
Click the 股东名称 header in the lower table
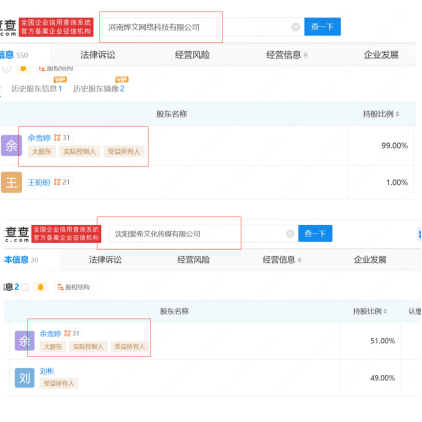(174, 311)
